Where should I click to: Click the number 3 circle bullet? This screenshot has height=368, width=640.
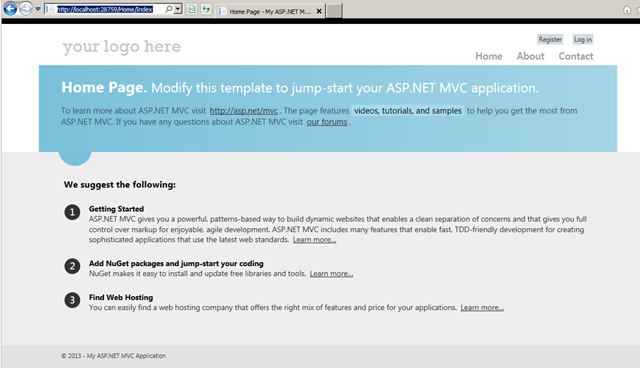(72, 300)
